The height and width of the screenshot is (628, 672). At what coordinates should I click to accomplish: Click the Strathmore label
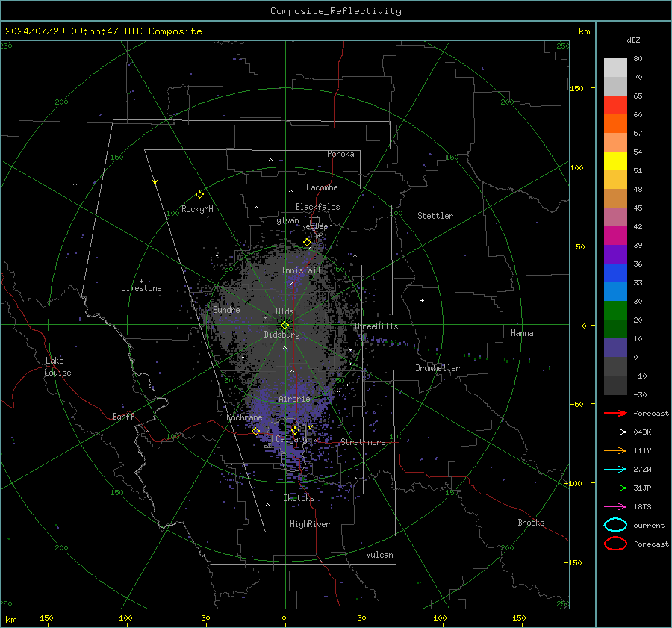[x=363, y=442]
